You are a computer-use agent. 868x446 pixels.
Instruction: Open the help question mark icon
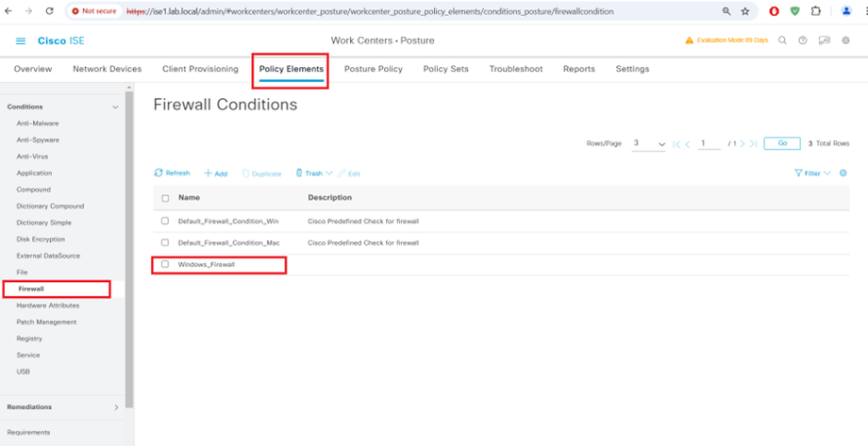point(803,41)
